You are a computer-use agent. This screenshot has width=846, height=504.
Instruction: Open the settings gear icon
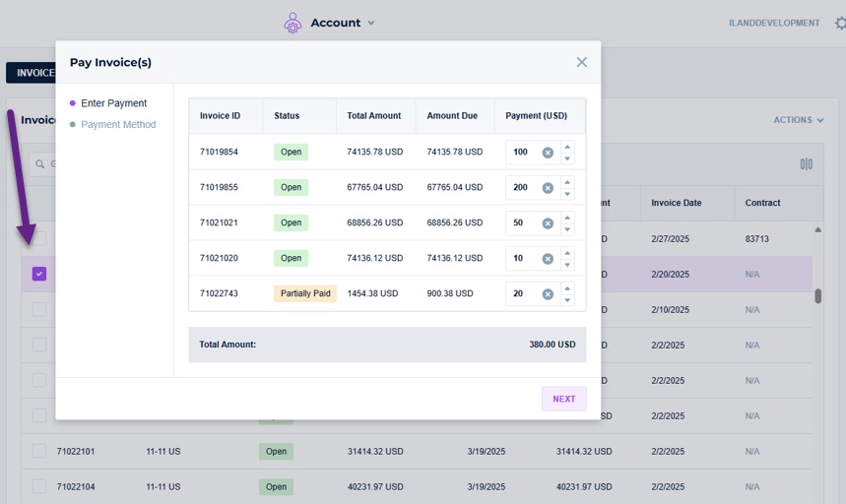[x=841, y=23]
